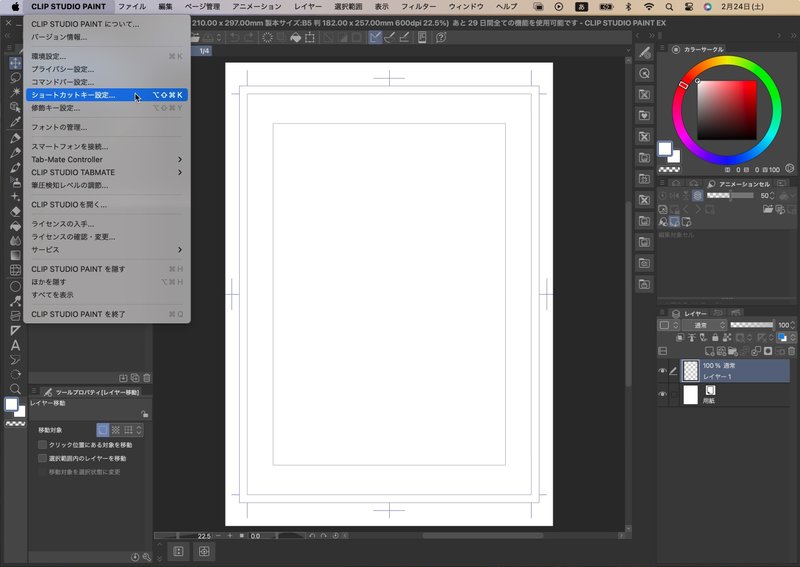Toggle light table layer icon in Animation Cels
The width and height of the screenshot is (800, 567).
pyautogui.click(x=697, y=195)
